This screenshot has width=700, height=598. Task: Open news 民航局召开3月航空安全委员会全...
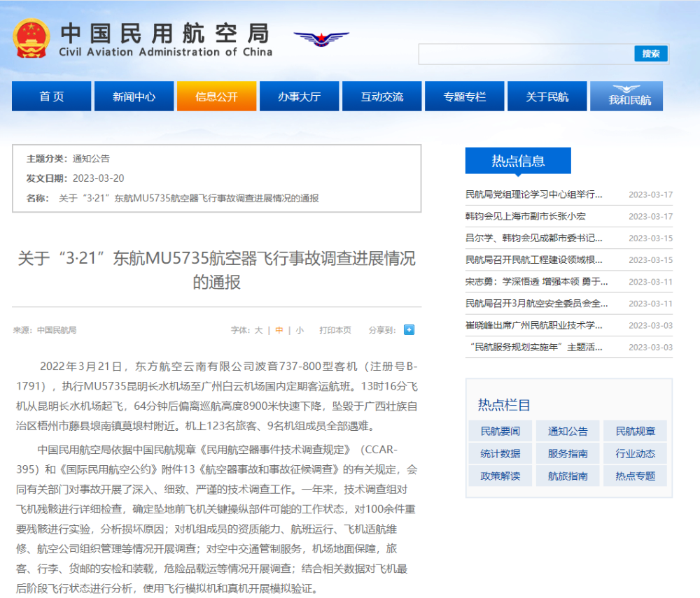point(536,304)
